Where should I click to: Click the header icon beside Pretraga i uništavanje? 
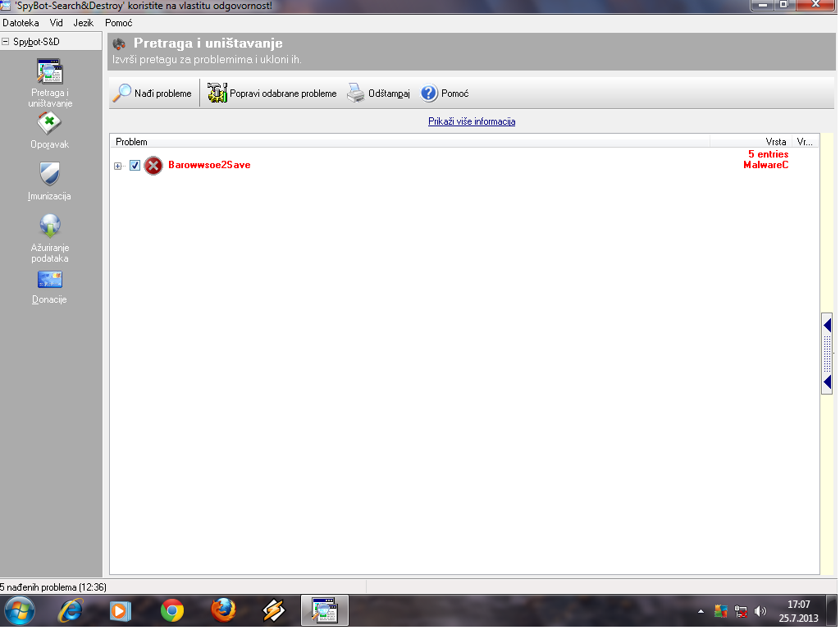[119, 43]
